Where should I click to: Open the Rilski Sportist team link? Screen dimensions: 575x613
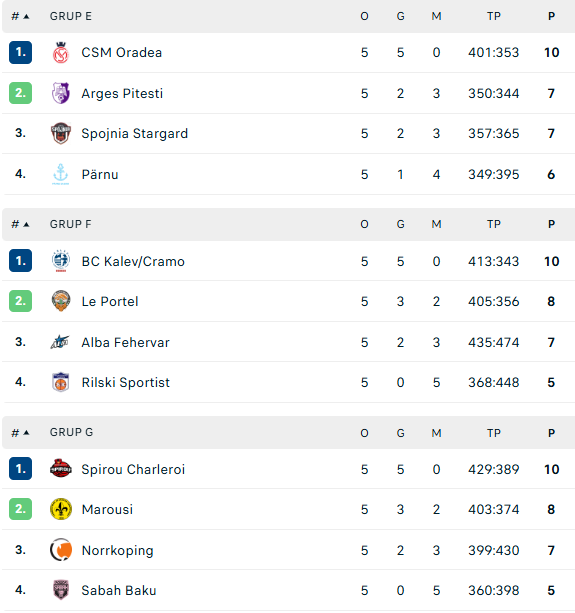tap(125, 382)
